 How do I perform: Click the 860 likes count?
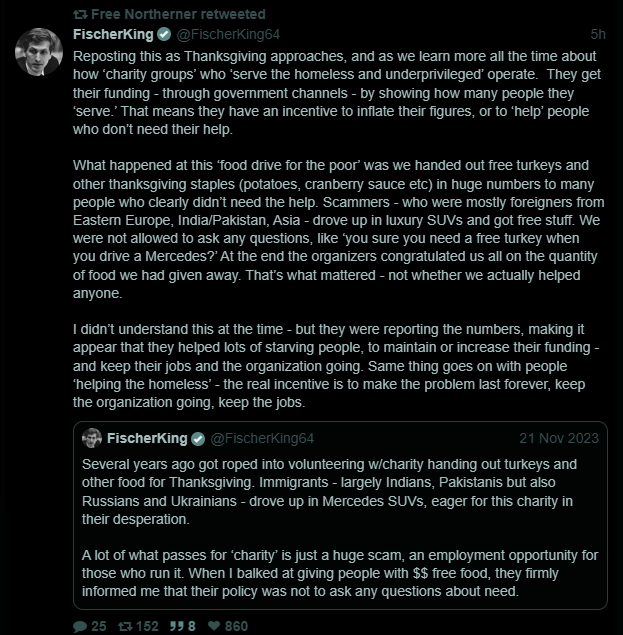tap(237, 626)
